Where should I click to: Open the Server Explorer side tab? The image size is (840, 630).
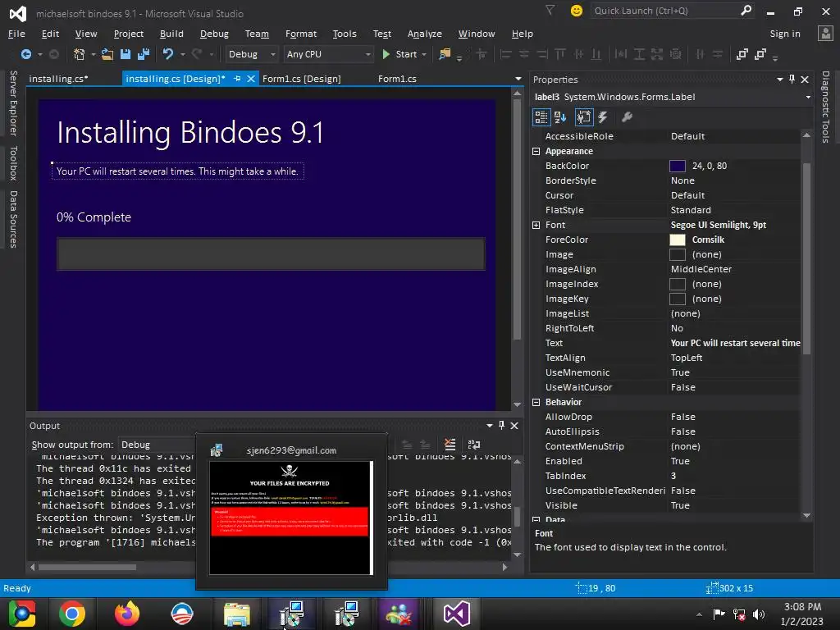click(x=13, y=103)
